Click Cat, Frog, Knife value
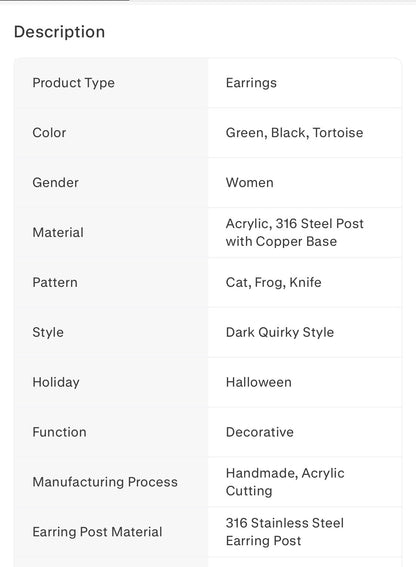Image resolution: width=416 pixels, height=567 pixels. coord(273,282)
